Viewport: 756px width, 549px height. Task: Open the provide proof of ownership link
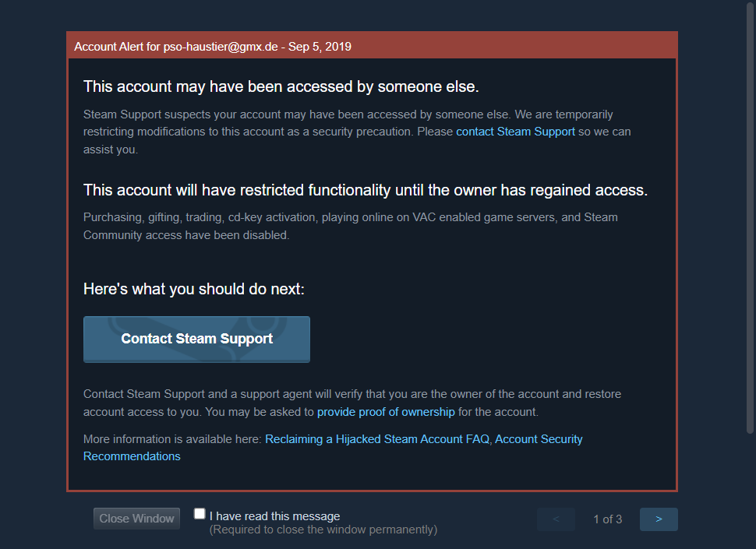tap(386, 412)
